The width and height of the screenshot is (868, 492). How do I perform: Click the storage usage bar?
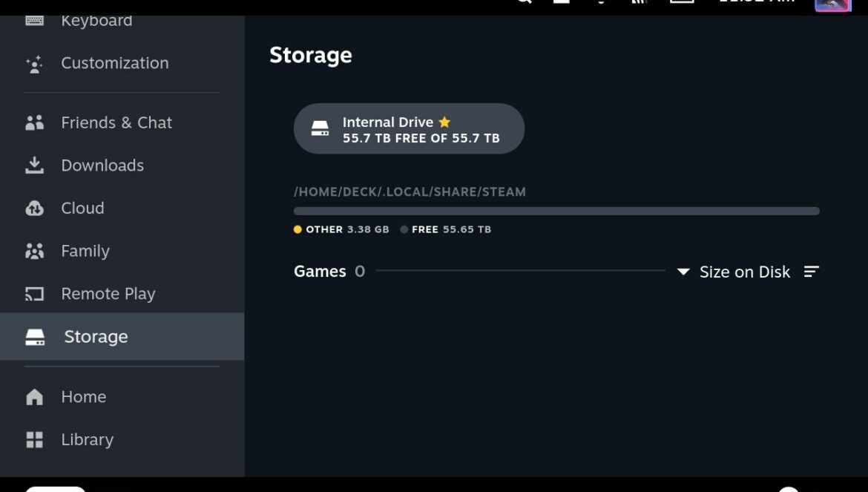tap(556, 211)
